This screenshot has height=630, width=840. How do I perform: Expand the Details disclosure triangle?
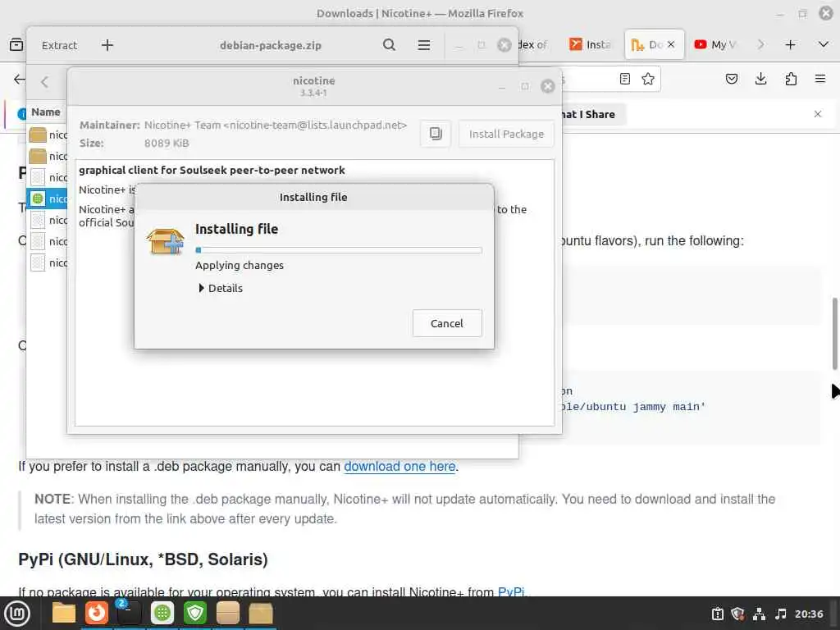click(202, 288)
